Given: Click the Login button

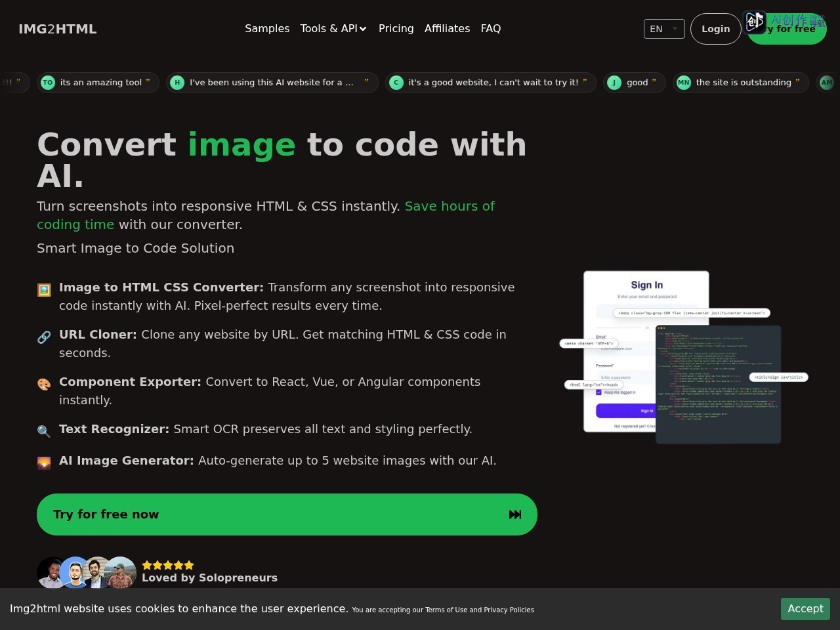Looking at the screenshot, I should pos(715,29).
